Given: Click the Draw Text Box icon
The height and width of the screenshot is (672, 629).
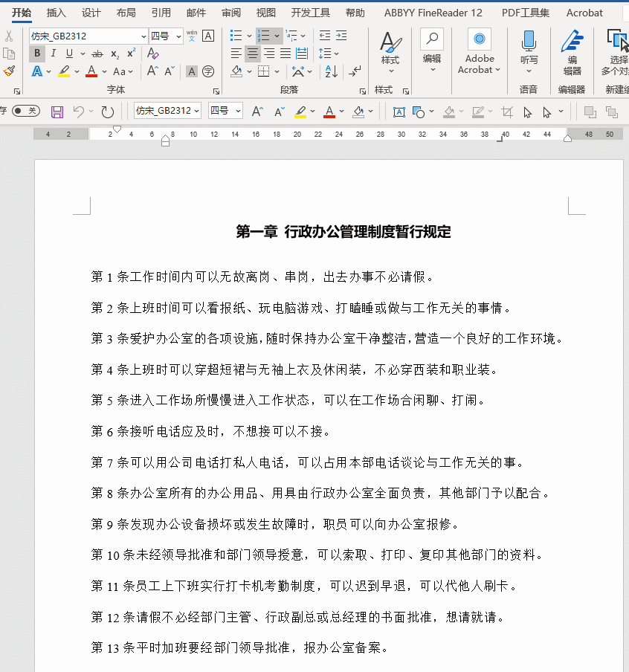Looking at the screenshot, I should pyautogui.click(x=399, y=112).
